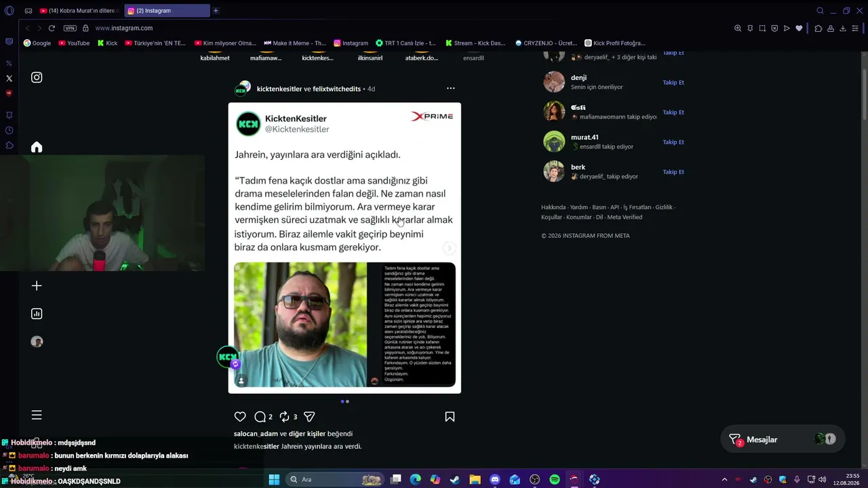The image size is (868, 488).
Task: Open the taskbar clock and date
Action: 846,479
